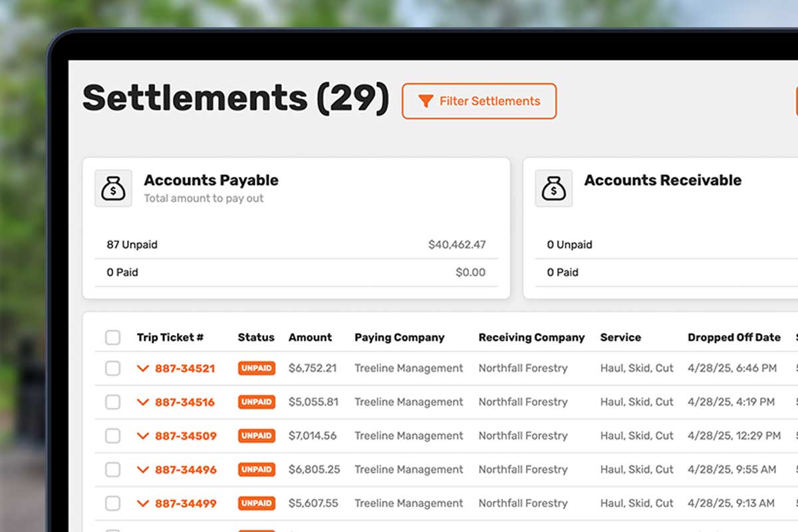Click amount $6,805.25
Screen dimensions: 798x532
tap(315, 470)
